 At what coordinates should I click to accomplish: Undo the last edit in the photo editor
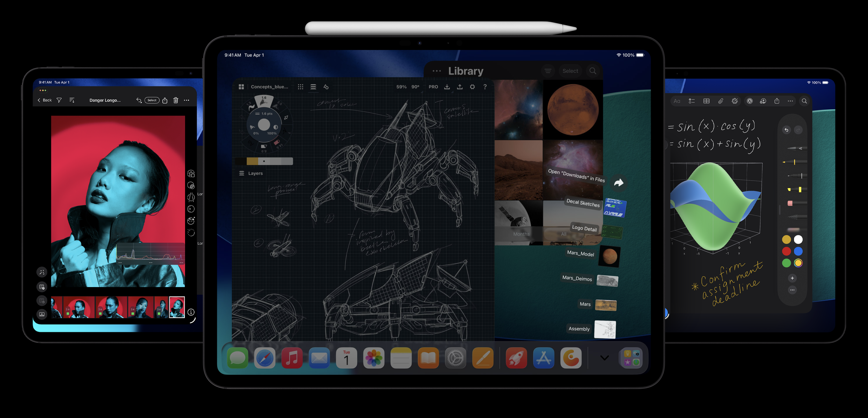point(139,100)
